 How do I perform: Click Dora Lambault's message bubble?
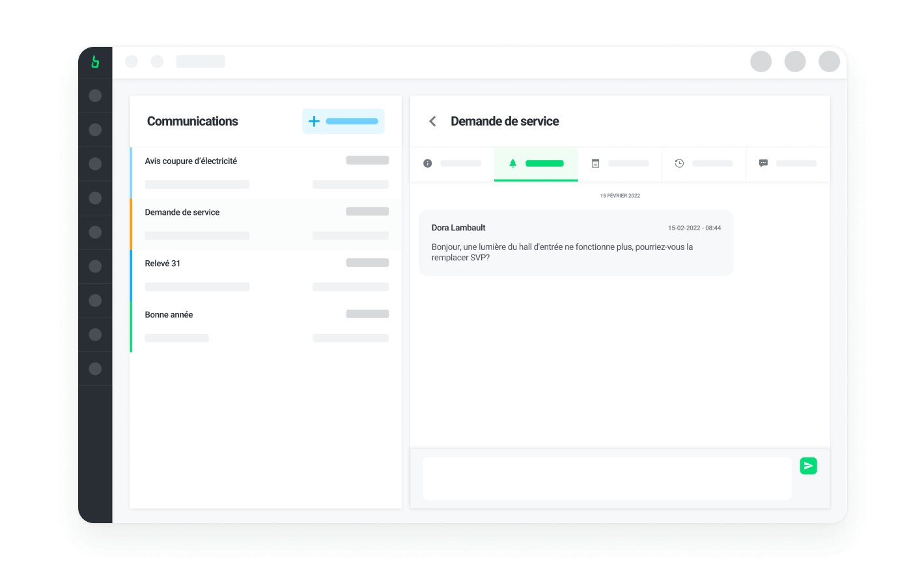[576, 242]
